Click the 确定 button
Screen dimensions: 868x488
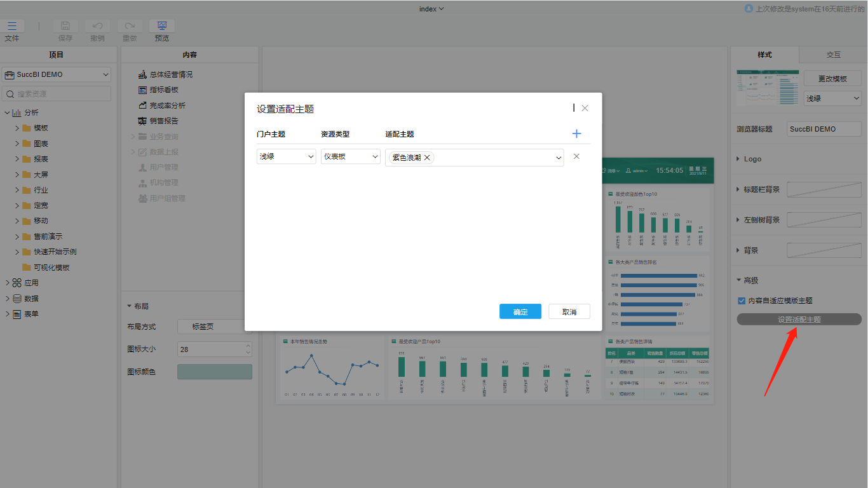[520, 311]
